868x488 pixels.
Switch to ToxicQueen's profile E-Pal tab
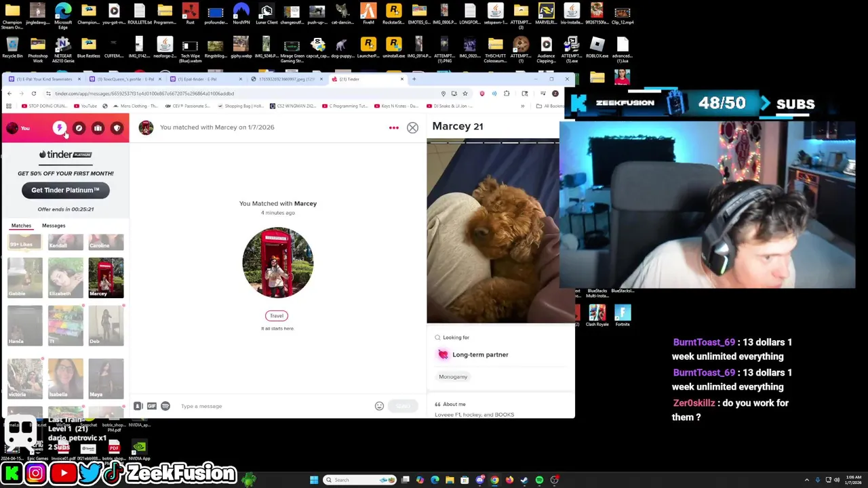pos(125,79)
